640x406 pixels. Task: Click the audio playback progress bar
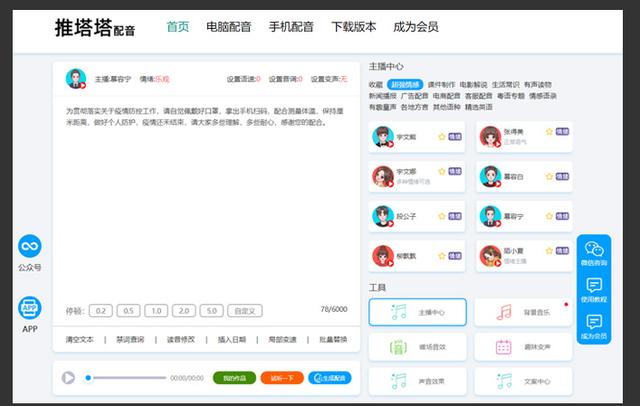pyautogui.click(x=130, y=378)
